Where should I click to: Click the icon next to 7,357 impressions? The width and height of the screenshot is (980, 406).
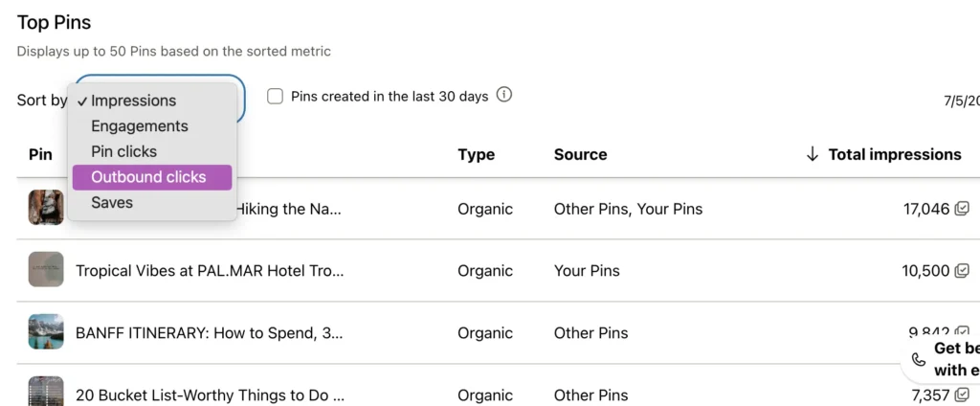coord(962,395)
